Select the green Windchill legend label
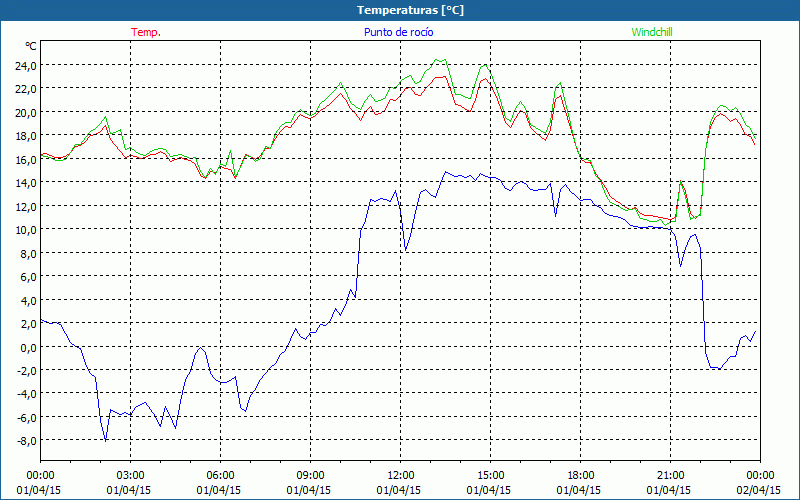Viewport: 800px width, 500px height. (652, 32)
